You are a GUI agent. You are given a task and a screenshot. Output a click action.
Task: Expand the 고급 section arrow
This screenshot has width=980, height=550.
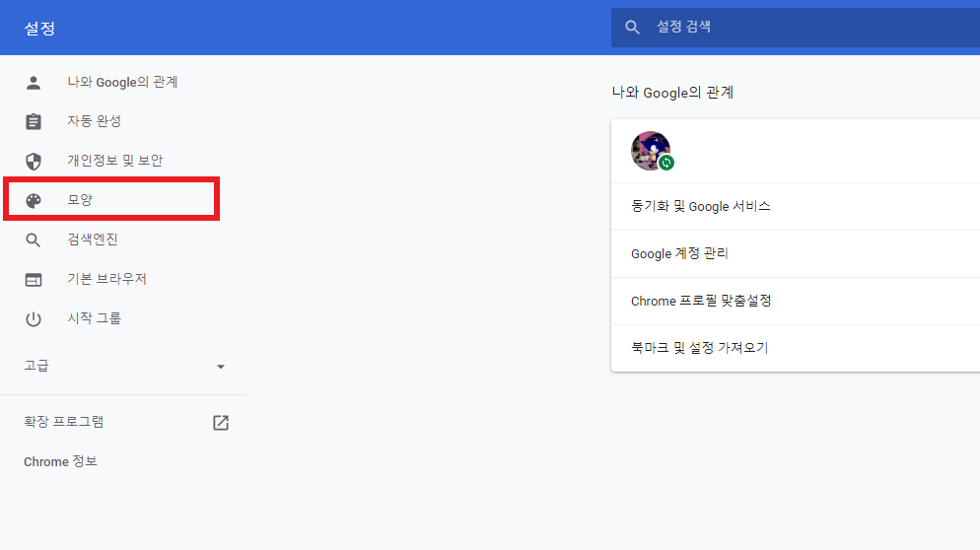pos(221,367)
